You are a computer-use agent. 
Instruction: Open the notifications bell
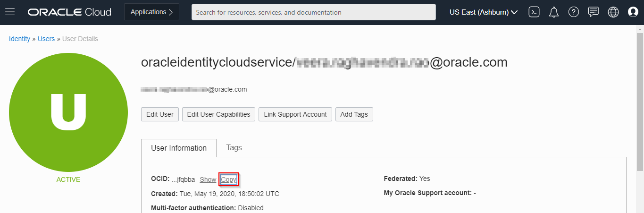click(554, 12)
